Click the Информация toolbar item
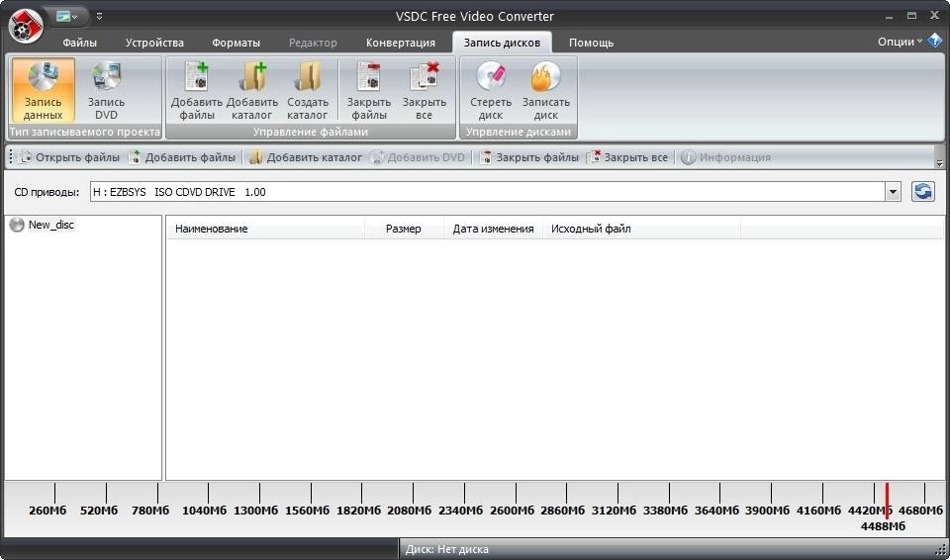The width and height of the screenshot is (950, 560). click(725, 157)
